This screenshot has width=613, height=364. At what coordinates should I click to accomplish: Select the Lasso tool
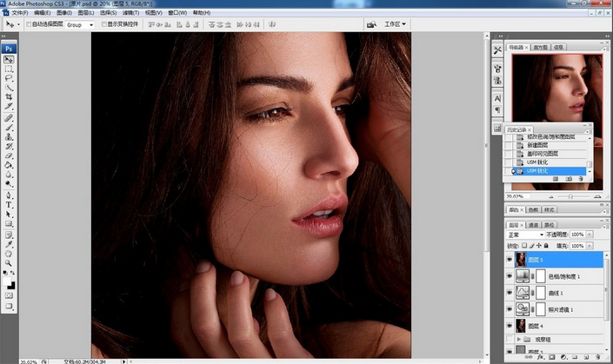9,78
